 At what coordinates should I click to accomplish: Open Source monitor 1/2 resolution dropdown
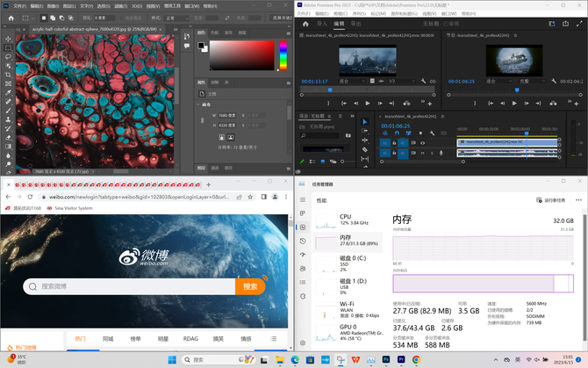[402, 81]
